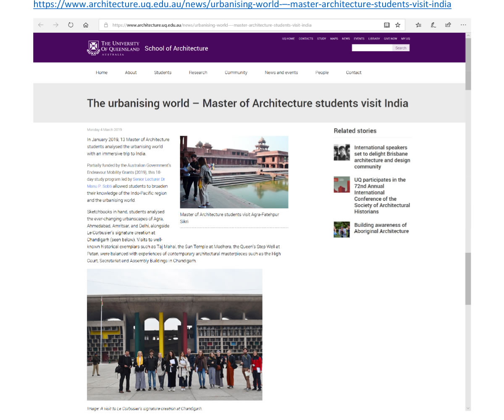Open the News and events menu
Image resolution: width=504 pixels, height=420 pixels.
(281, 73)
